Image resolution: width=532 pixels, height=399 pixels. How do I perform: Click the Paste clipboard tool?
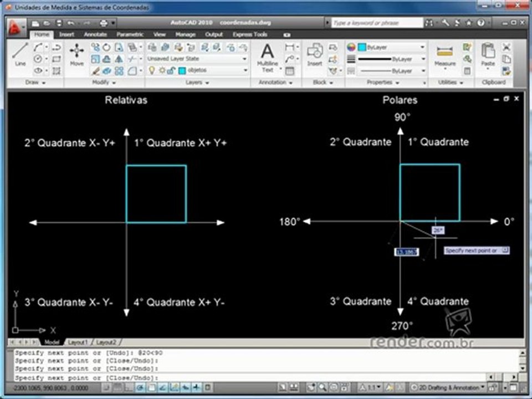[x=488, y=54]
